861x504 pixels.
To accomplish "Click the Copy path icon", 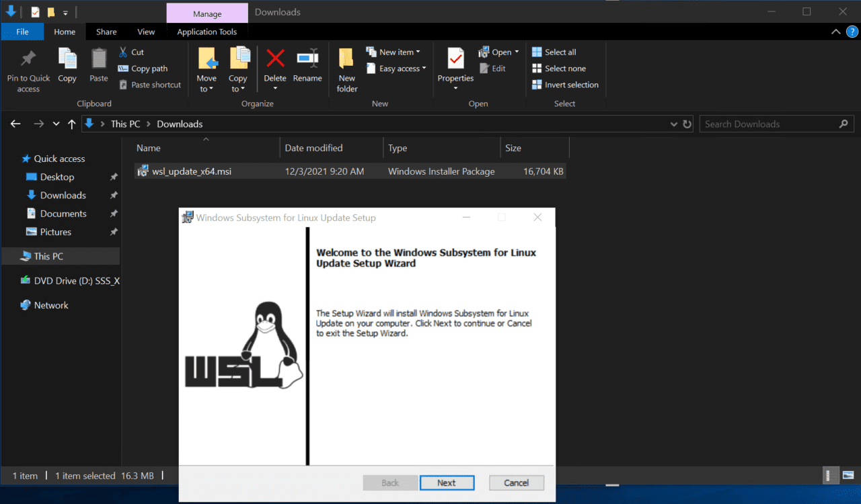I will point(143,68).
